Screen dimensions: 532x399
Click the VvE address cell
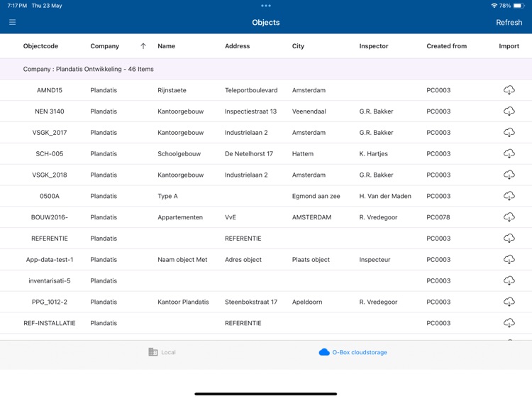coord(230,217)
